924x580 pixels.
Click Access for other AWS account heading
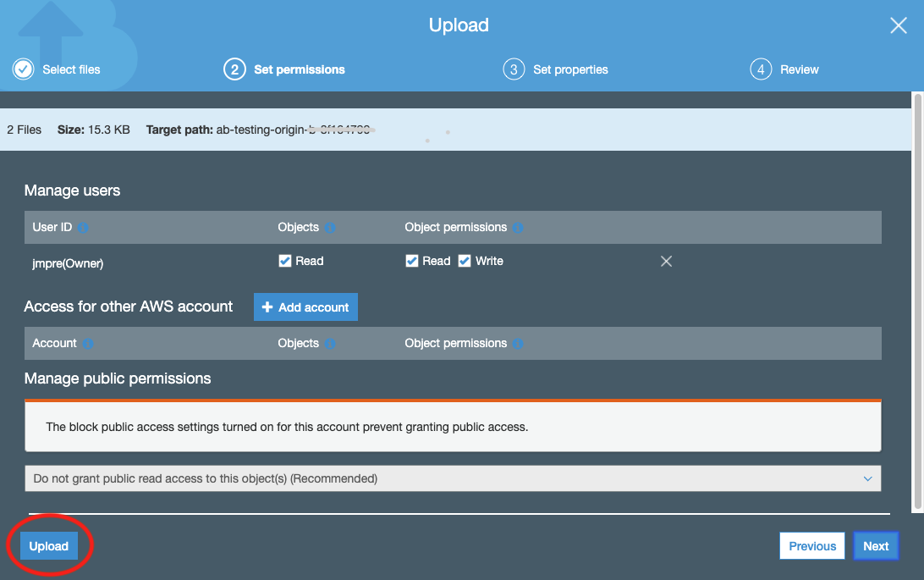coord(129,307)
